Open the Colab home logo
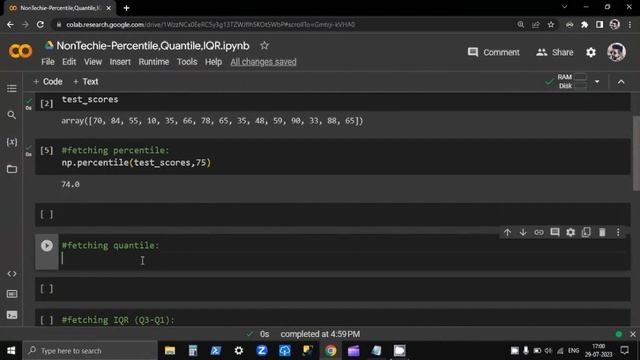This screenshot has height=360, width=640. 20,51
